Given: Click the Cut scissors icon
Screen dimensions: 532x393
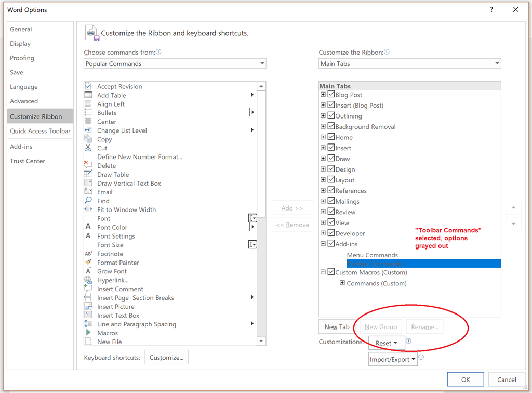Looking at the screenshot, I should coord(88,148).
